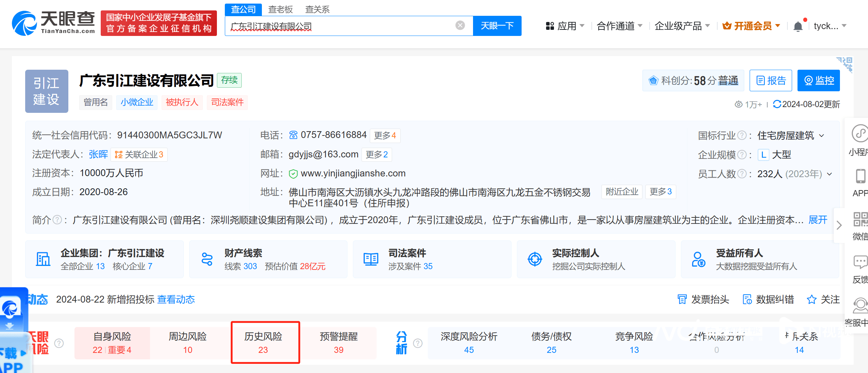Click the 天眼一下 search button
Screen dimensions: 868x373
click(497, 26)
